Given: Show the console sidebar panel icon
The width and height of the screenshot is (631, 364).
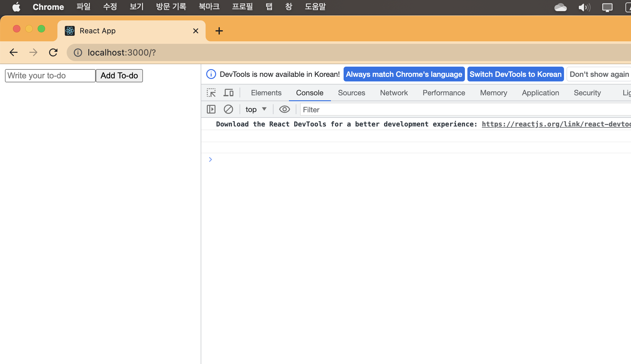Looking at the screenshot, I should pyautogui.click(x=211, y=110).
